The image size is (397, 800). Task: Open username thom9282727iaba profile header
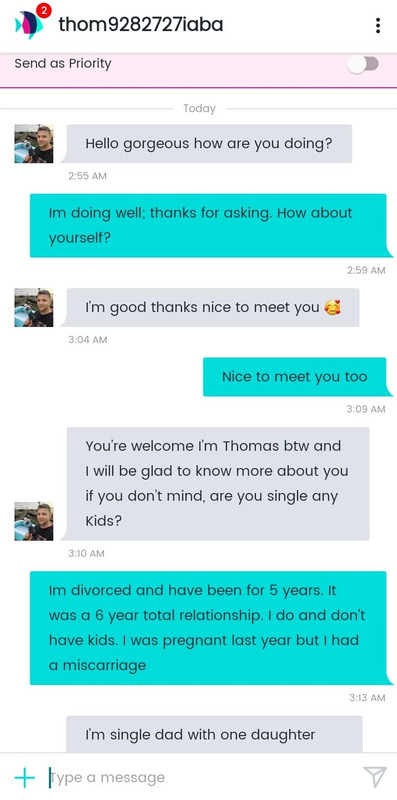click(141, 24)
